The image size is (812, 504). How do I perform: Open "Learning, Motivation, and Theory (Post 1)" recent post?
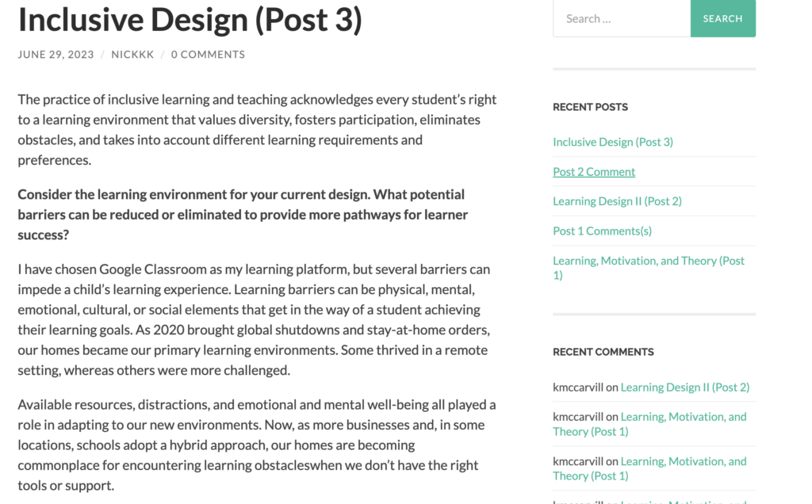coord(648,261)
